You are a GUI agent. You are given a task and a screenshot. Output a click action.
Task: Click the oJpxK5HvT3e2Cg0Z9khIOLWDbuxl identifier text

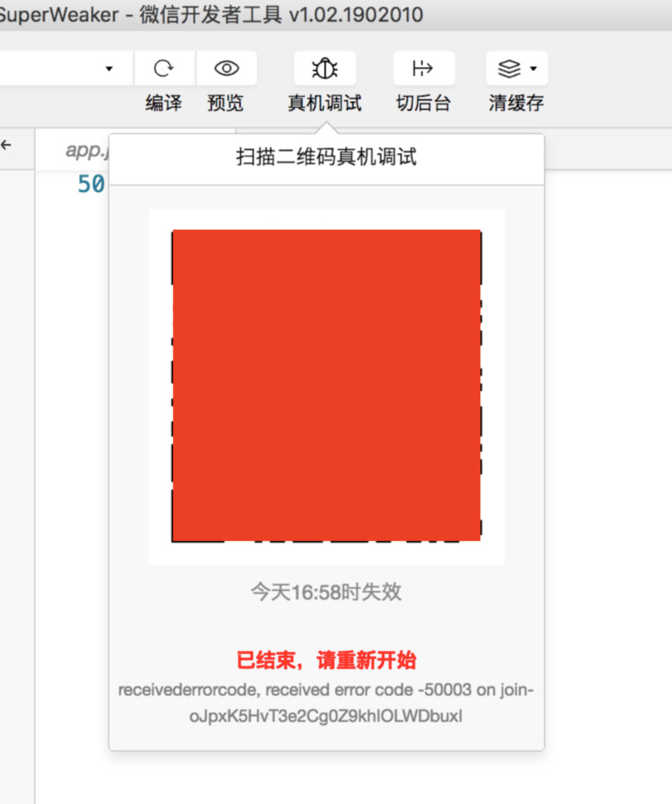click(326, 716)
